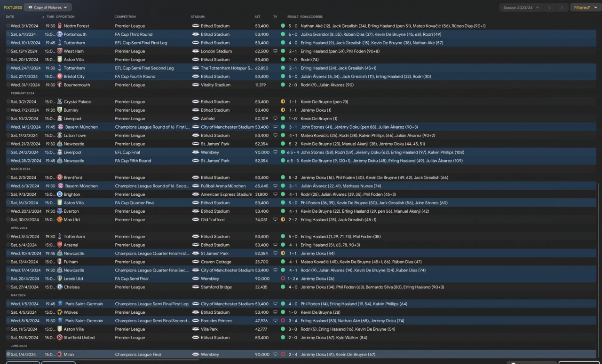This screenshot has width=602, height=364.
Task: Sort by the Time column header
Action: (50, 17)
